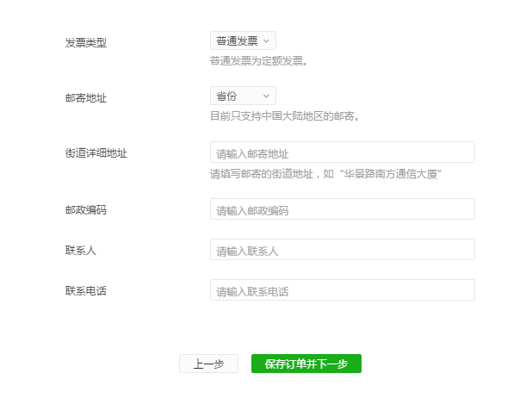Image resolution: width=532 pixels, height=398 pixels.
Task: Focus the 请输入邮寄地址 street address field
Action: click(x=343, y=152)
